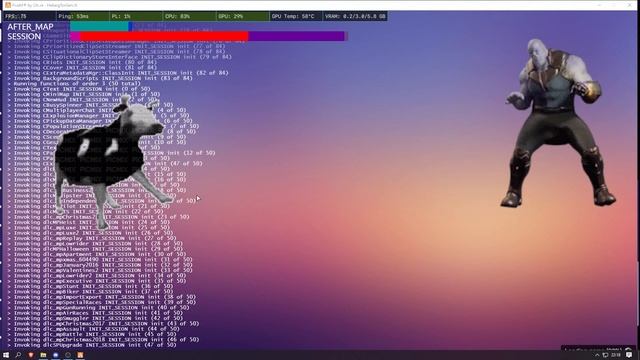Open taskbar search magnifier

(18, 355)
